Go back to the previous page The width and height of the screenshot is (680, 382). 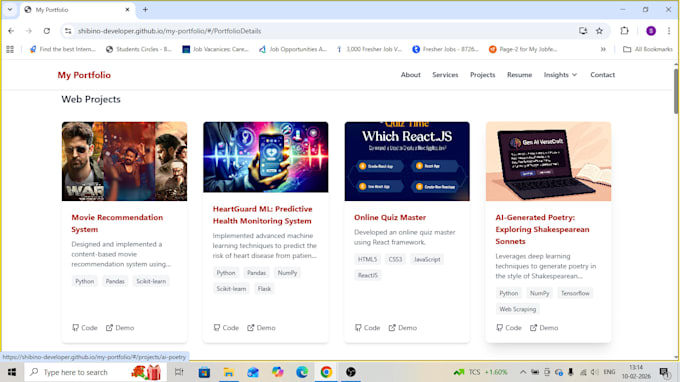(11, 31)
